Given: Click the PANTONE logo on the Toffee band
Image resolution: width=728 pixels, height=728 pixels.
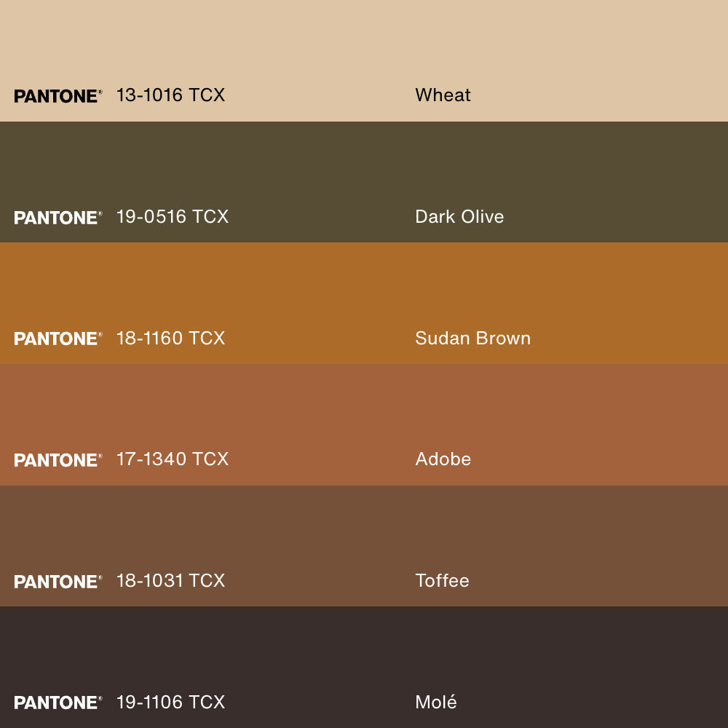Looking at the screenshot, I should 58,582.
